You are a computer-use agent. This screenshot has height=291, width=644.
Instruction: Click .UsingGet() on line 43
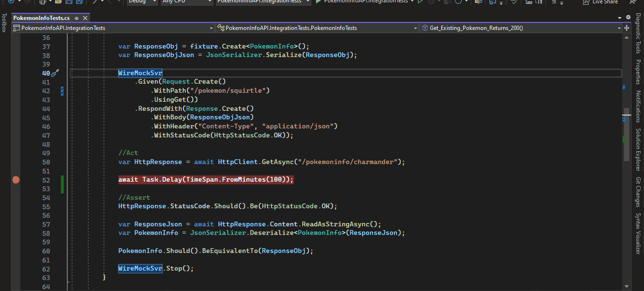click(174, 100)
